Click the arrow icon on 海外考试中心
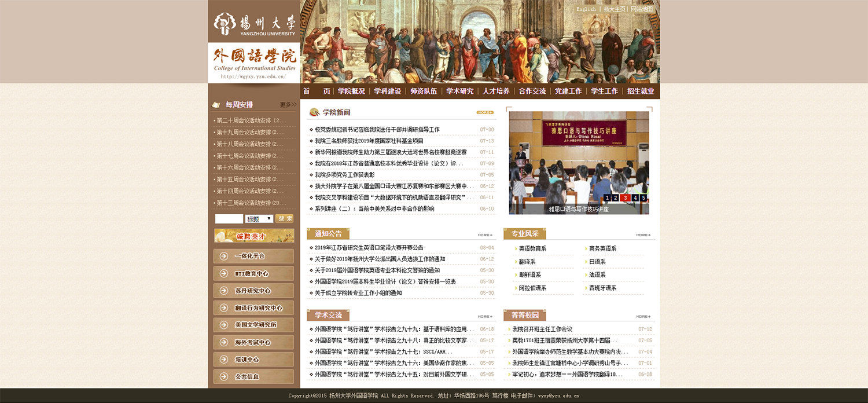The image size is (868, 403). [224, 342]
